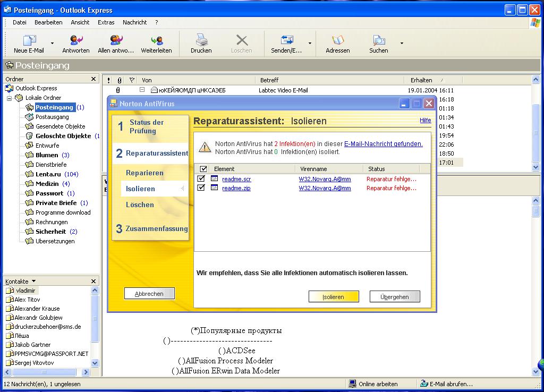
Task: Click the Alex Titov contact icon
Action: pyautogui.click(x=11, y=300)
